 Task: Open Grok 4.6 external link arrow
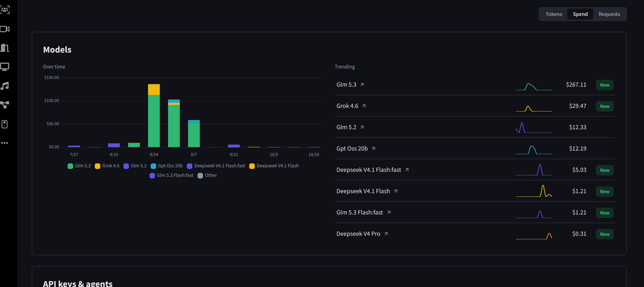tap(364, 106)
